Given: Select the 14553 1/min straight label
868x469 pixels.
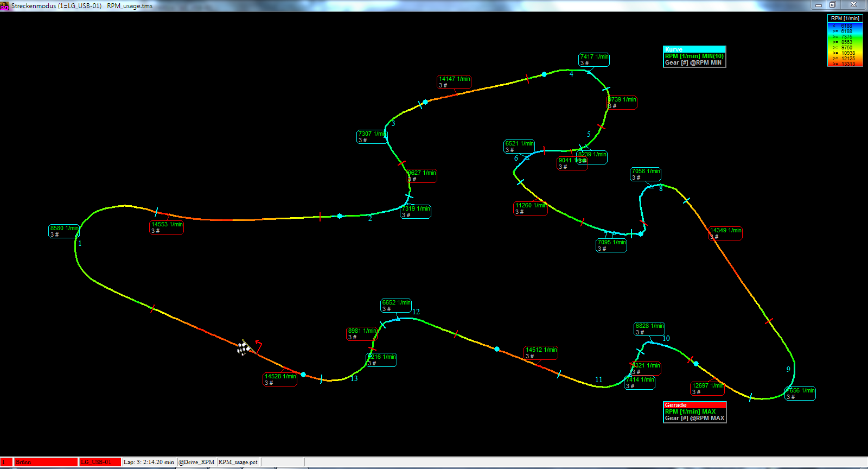Looking at the screenshot, I should (167, 227).
